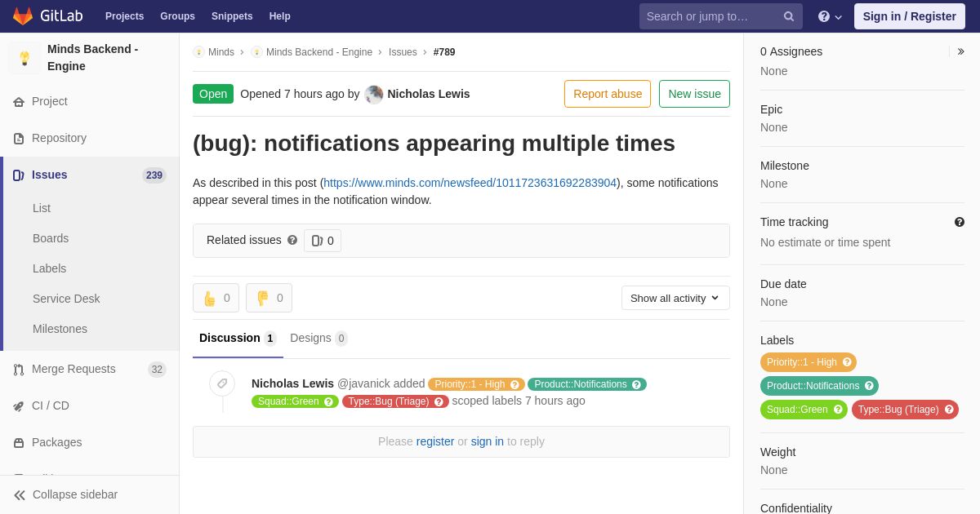Image resolution: width=980 pixels, height=514 pixels.
Task: Open the Boards submenu item
Action: click(x=51, y=238)
